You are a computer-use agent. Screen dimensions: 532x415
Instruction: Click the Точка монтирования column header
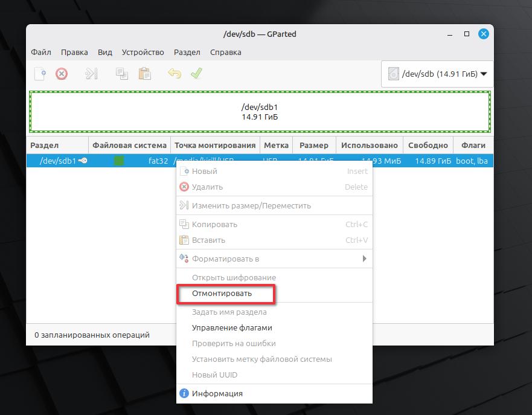click(x=215, y=145)
